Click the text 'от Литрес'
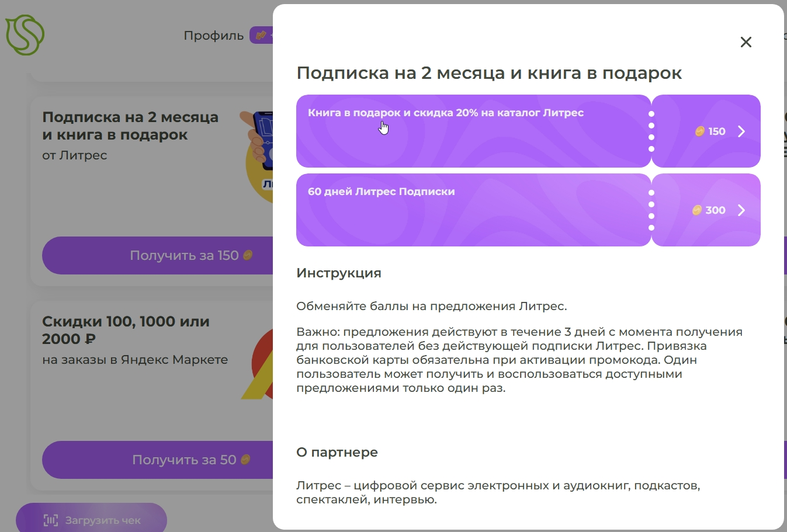The height and width of the screenshot is (532, 787). click(x=75, y=155)
